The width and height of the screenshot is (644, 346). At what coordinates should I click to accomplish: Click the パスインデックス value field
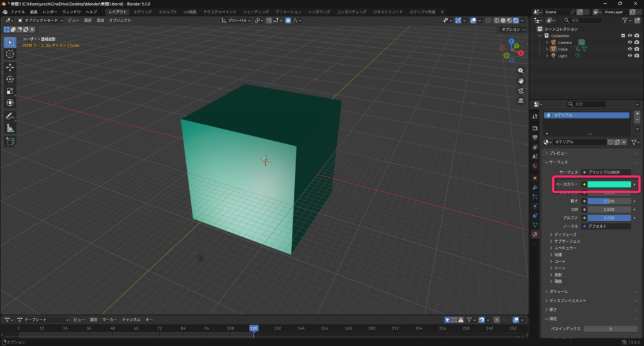coord(610,328)
